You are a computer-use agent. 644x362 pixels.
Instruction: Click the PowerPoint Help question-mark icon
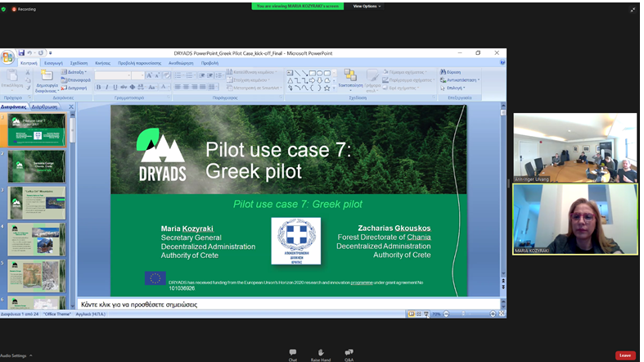pos(502,63)
